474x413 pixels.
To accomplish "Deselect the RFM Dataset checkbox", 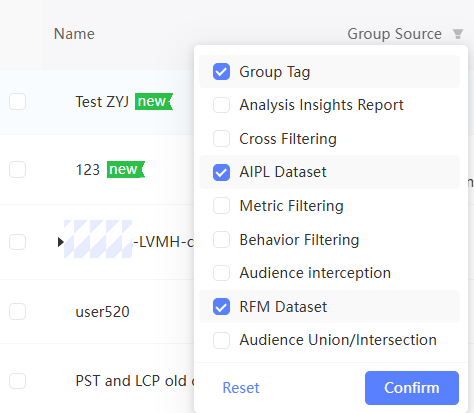I will tap(221, 307).
